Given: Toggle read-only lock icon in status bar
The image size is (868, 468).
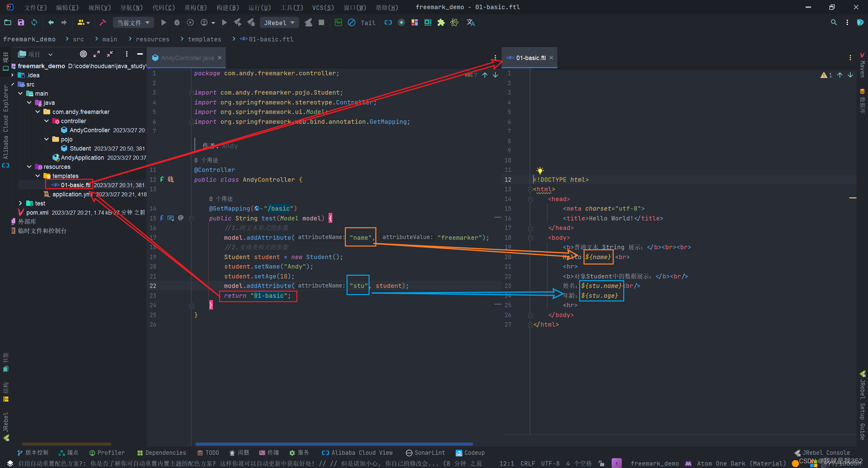Looking at the screenshot, I should coord(601,463).
